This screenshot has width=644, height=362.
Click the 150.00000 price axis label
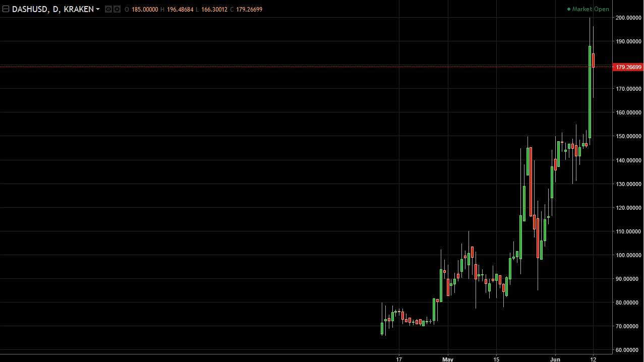(628, 136)
